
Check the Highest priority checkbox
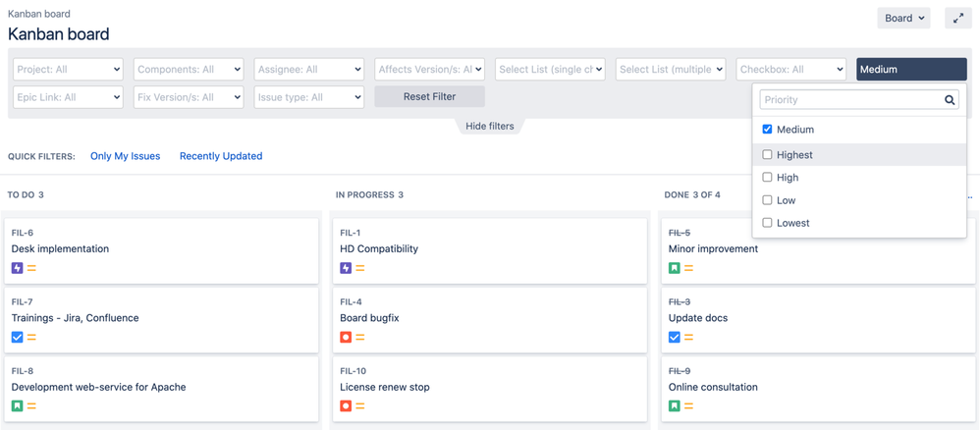pos(768,154)
